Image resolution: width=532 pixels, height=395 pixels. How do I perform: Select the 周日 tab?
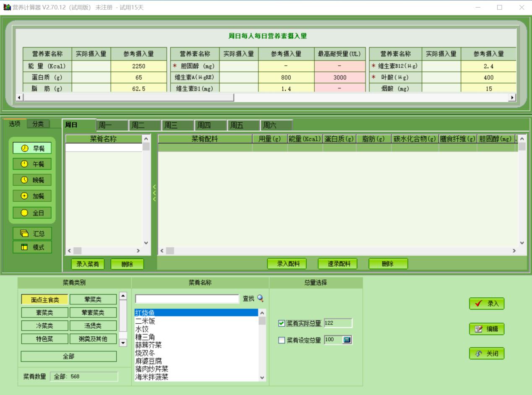coord(79,125)
